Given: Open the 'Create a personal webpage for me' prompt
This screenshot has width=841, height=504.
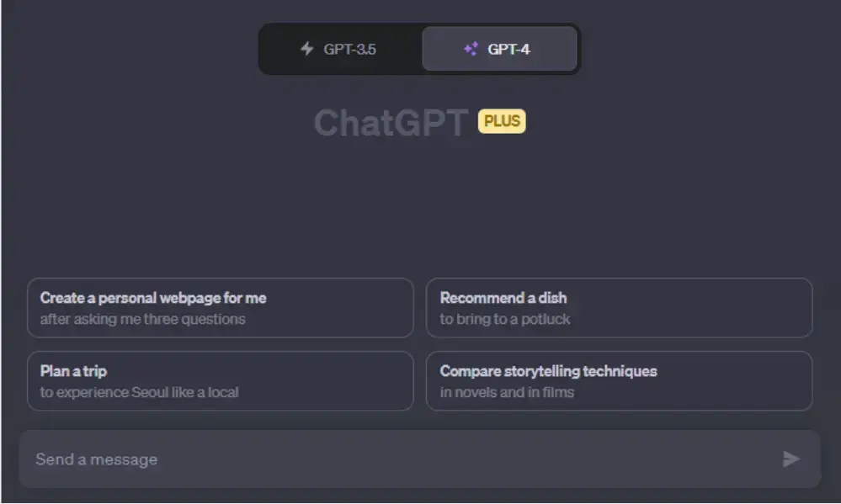Looking at the screenshot, I should (x=220, y=308).
